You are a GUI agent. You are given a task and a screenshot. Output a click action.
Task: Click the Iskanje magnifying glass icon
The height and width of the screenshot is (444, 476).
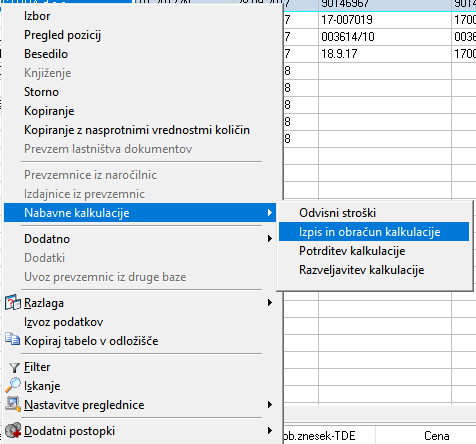coord(13,385)
